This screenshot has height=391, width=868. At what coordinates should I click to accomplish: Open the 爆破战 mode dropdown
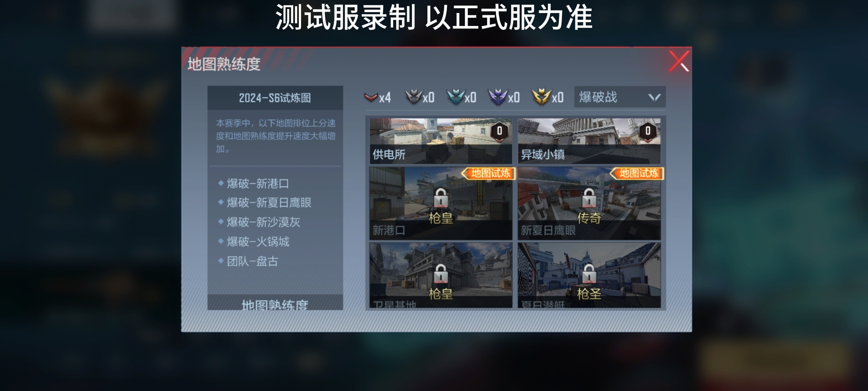point(620,97)
